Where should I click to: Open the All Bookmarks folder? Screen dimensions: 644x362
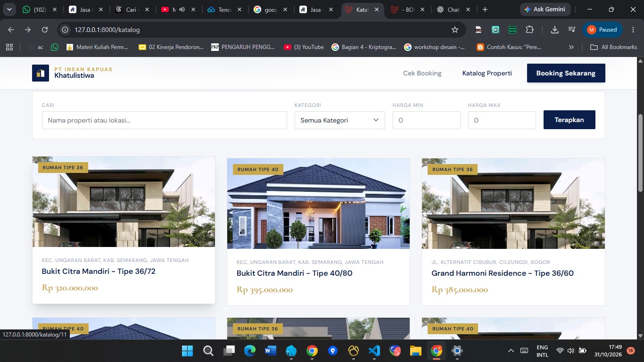(613, 47)
